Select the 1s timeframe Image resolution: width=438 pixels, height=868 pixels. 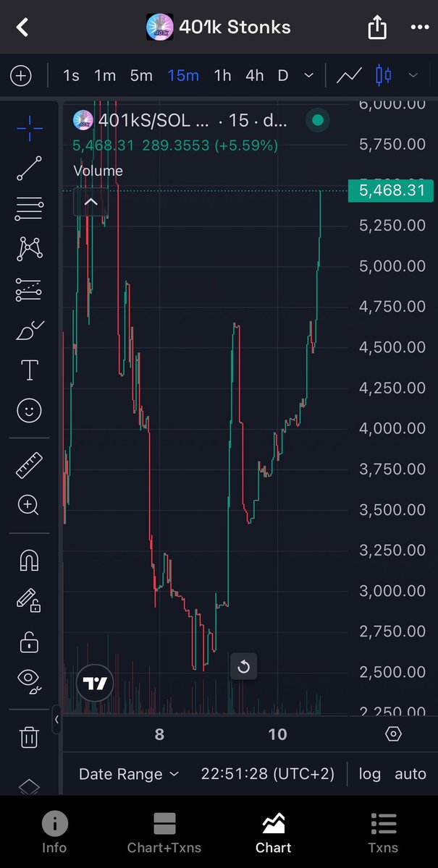pyautogui.click(x=71, y=75)
